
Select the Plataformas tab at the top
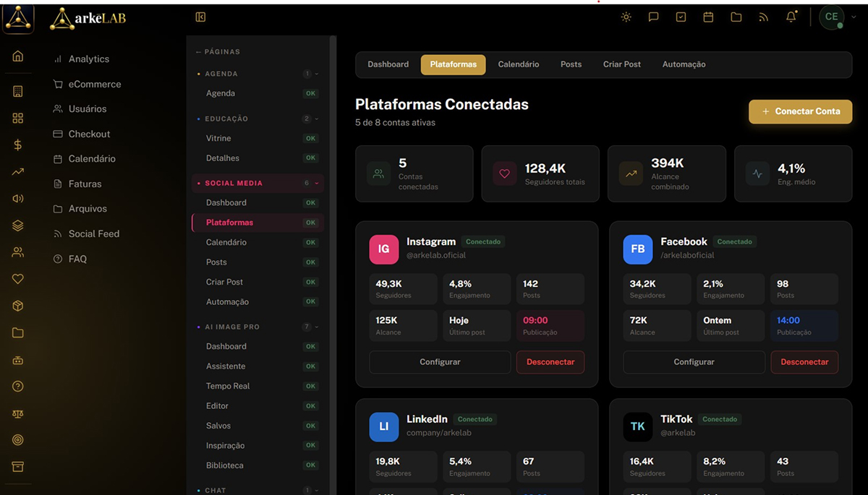pyautogui.click(x=454, y=64)
